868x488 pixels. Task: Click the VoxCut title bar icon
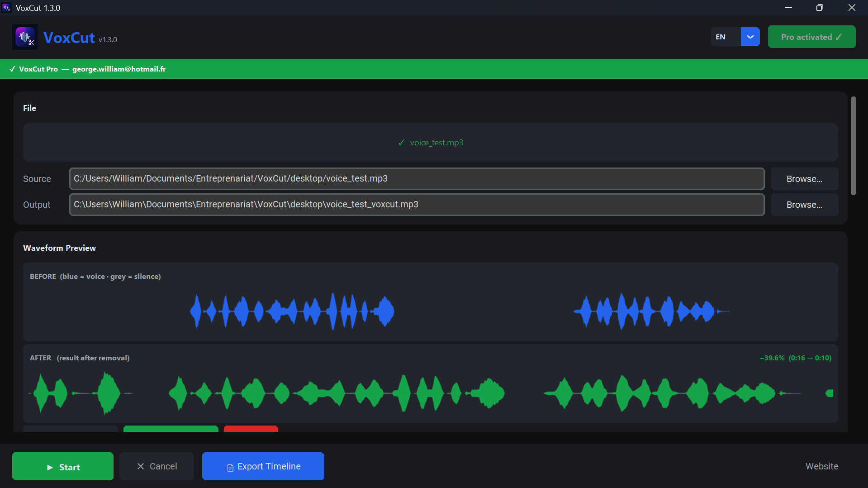point(6,8)
